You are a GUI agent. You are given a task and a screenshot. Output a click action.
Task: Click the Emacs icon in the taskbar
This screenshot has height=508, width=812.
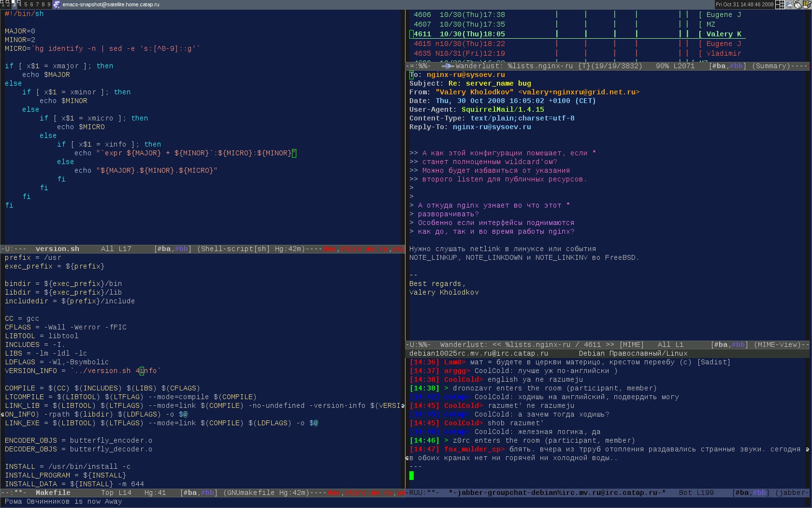(57, 4)
